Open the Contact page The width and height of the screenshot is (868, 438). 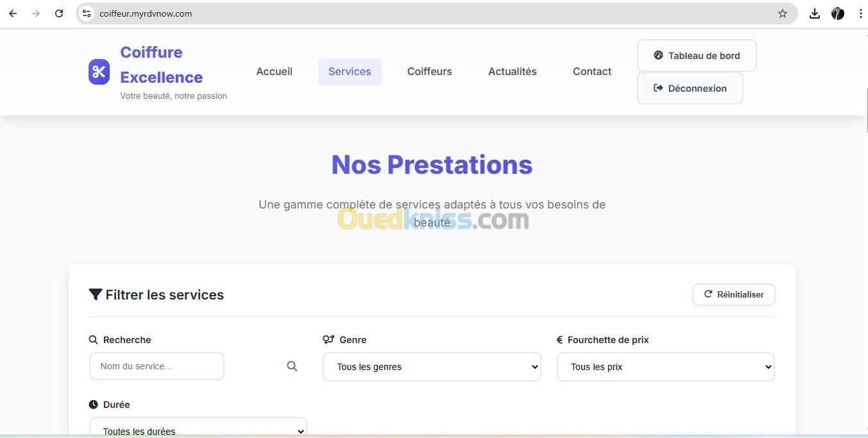pos(591,72)
